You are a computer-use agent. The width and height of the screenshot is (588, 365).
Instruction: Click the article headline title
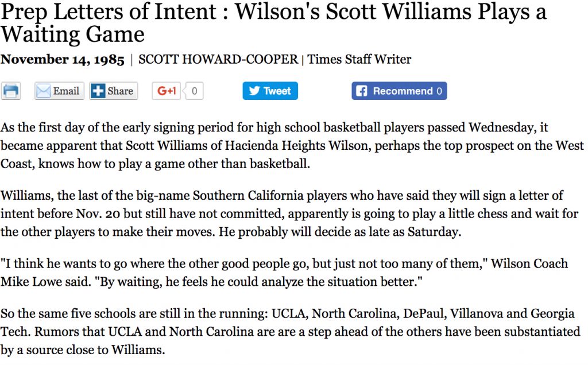(273, 23)
